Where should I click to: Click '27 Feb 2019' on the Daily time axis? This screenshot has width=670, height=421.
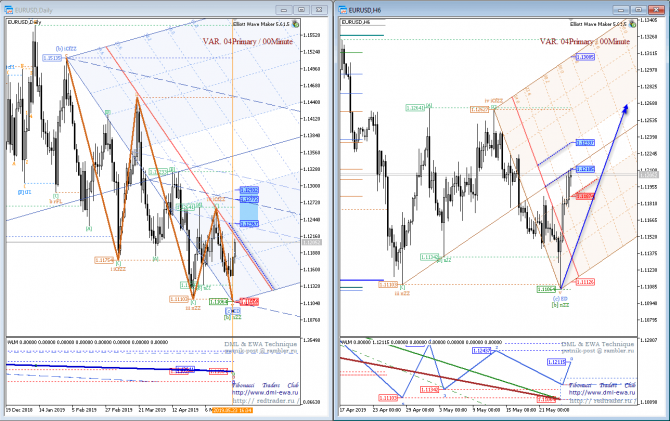tap(119, 410)
